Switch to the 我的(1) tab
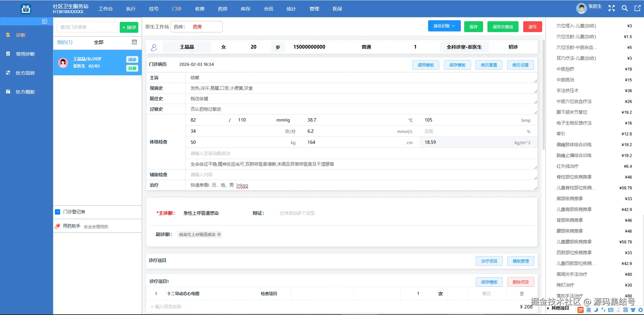The height and width of the screenshot is (315, 644). (65, 42)
